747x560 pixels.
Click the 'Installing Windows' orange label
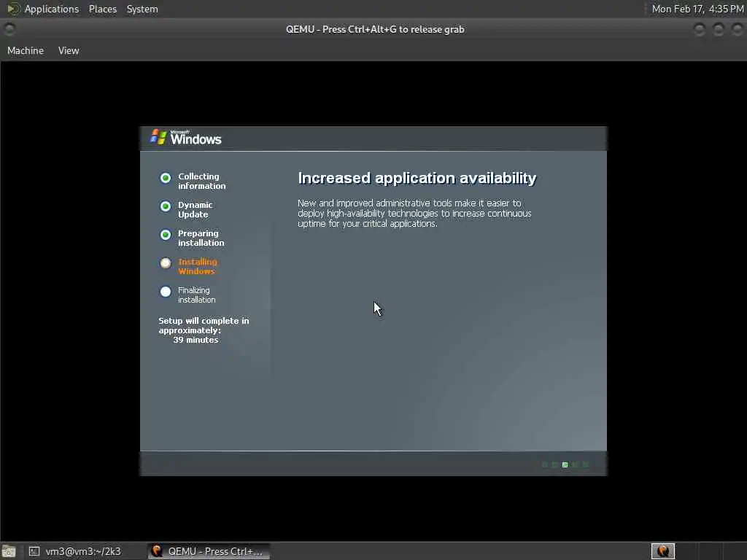click(x=197, y=267)
